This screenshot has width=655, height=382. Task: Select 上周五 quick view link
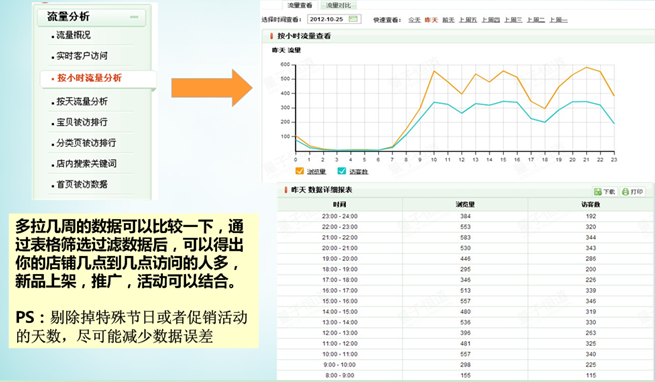[468, 20]
